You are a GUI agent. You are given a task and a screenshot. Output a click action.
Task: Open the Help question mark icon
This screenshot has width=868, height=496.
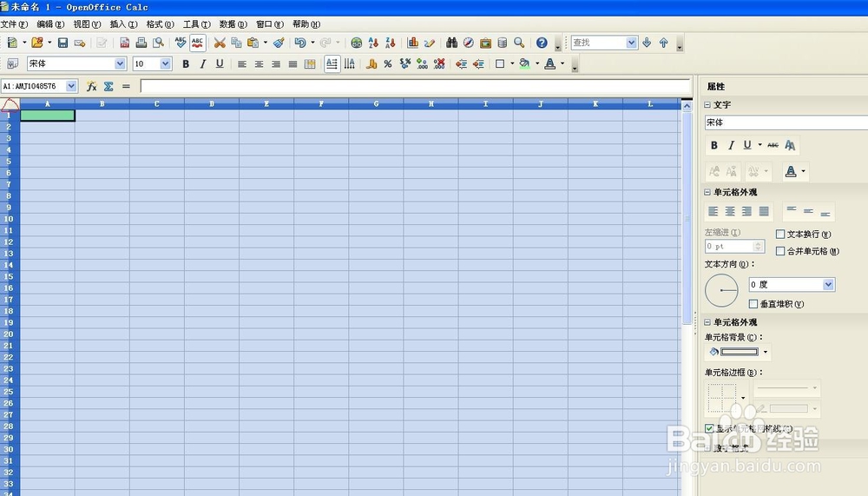pos(542,43)
